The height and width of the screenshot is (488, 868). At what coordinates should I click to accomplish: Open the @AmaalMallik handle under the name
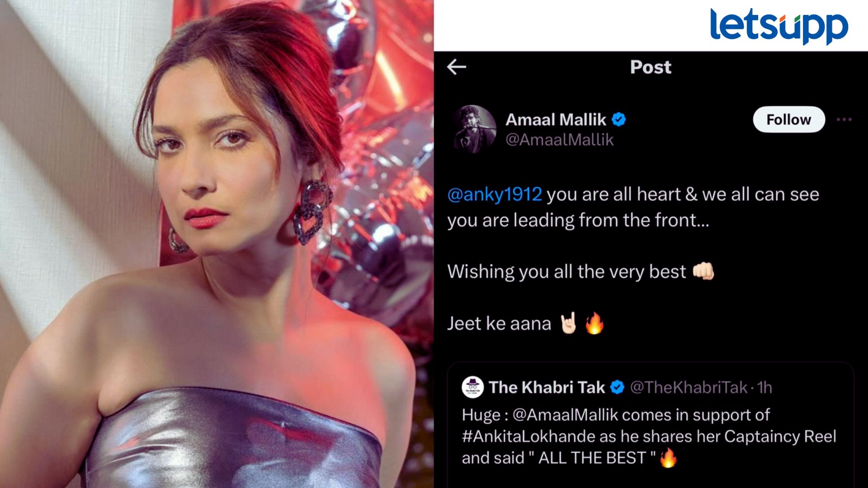point(559,140)
